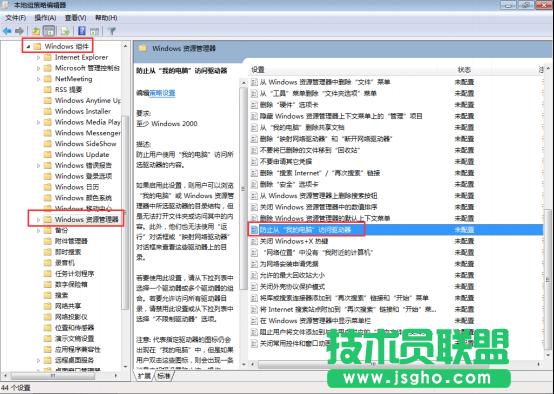Click the Filter funnel toolbar icon
This screenshot has height=394, width=554.
coord(112,31)
